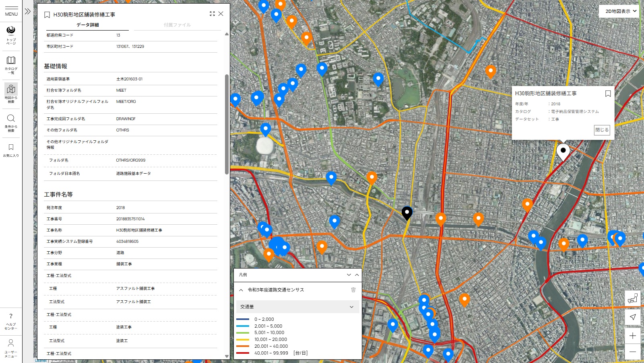Collapse the 令和3年度道路交通センサス section
This screenshot has width=644, height=363.
point(241,290)
